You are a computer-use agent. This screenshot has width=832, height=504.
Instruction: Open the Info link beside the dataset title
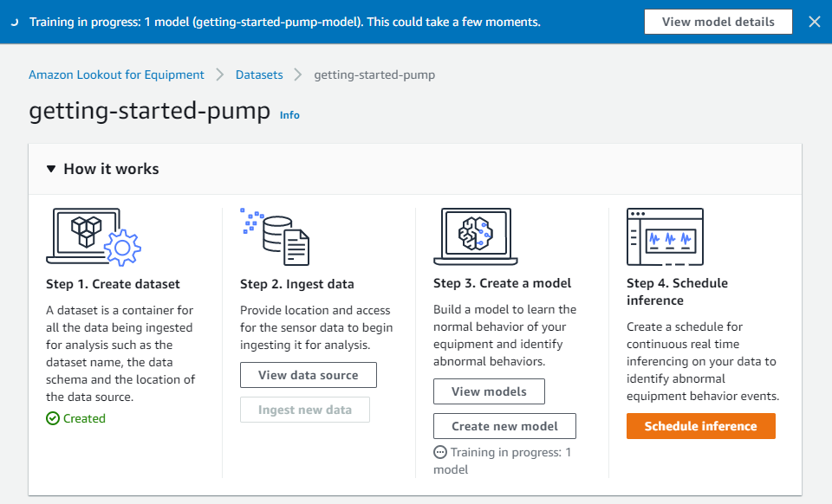click(289, 115)
